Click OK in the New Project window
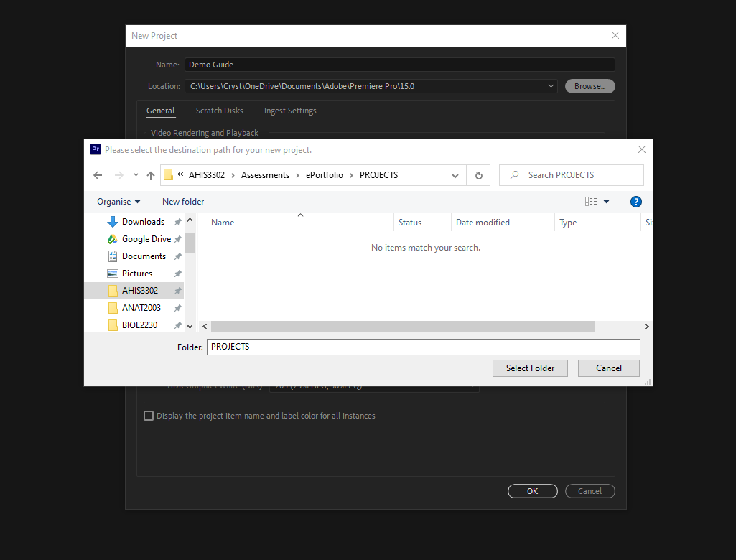736x560 pixels. click(x=533, y=491)
